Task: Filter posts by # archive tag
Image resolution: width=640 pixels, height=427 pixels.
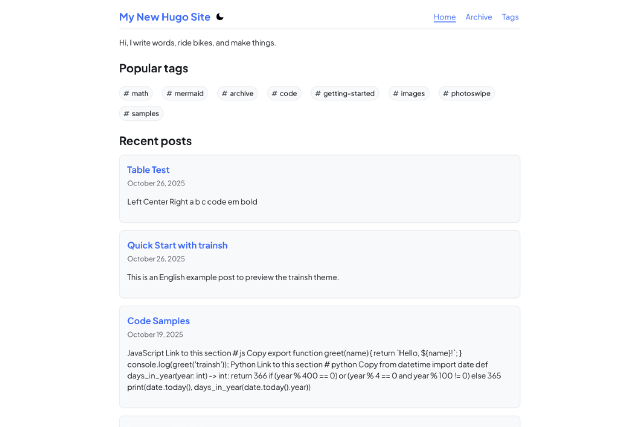Action: coord(236,93)
